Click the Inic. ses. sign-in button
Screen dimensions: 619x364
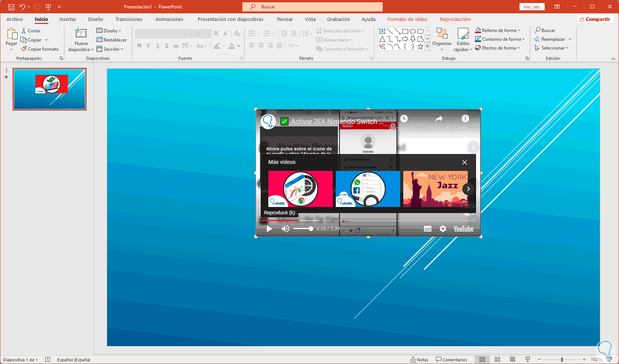(x=532, y=7)
